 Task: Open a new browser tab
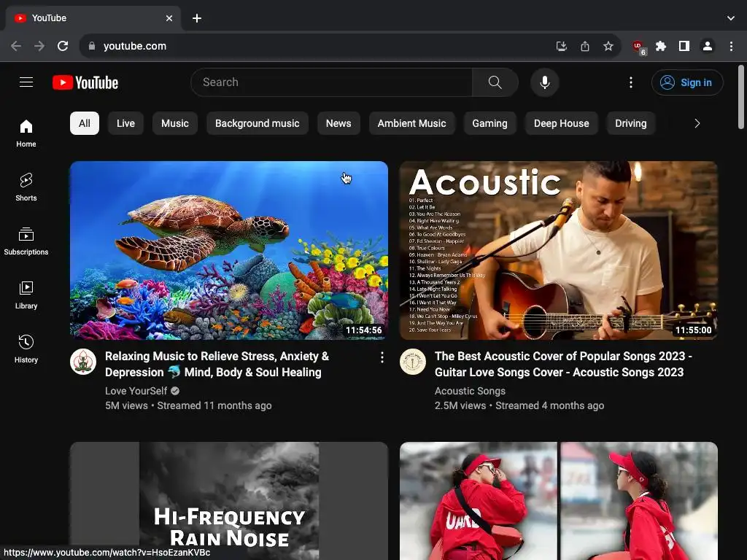[197, 18]
